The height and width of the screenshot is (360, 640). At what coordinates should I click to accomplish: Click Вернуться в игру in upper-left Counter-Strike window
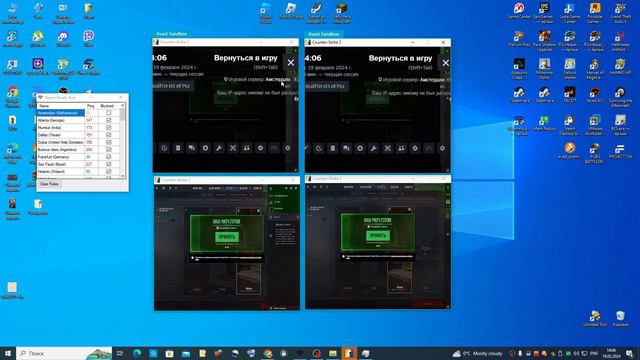[246, 58]
